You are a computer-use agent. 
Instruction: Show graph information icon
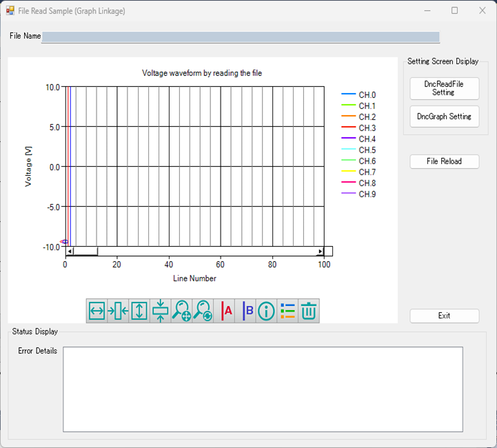267,311
